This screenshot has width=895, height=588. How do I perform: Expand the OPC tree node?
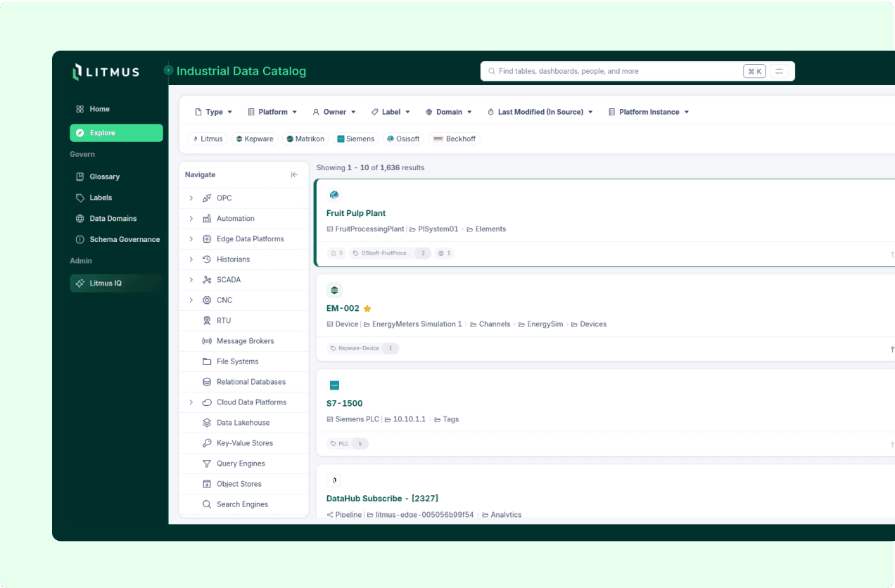191,198
